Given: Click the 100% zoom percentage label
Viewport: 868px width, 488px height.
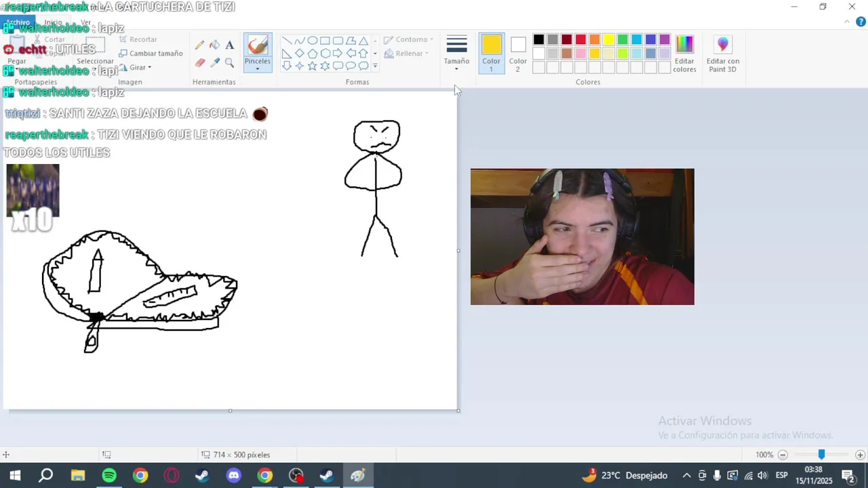Looking at the screenshot, I should (x=764, y=455).
